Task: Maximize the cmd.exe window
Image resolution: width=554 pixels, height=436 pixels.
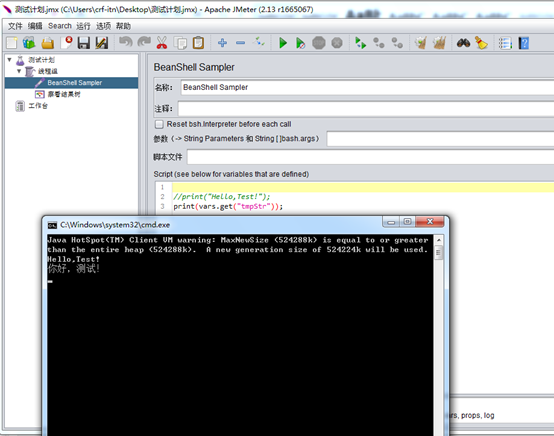Action: (408, 222)
